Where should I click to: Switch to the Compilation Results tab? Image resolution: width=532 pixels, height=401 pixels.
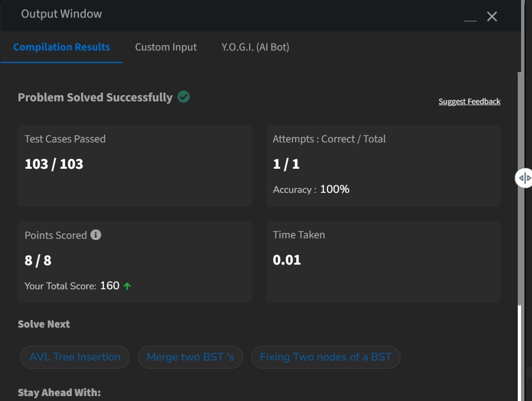(61, 47)
